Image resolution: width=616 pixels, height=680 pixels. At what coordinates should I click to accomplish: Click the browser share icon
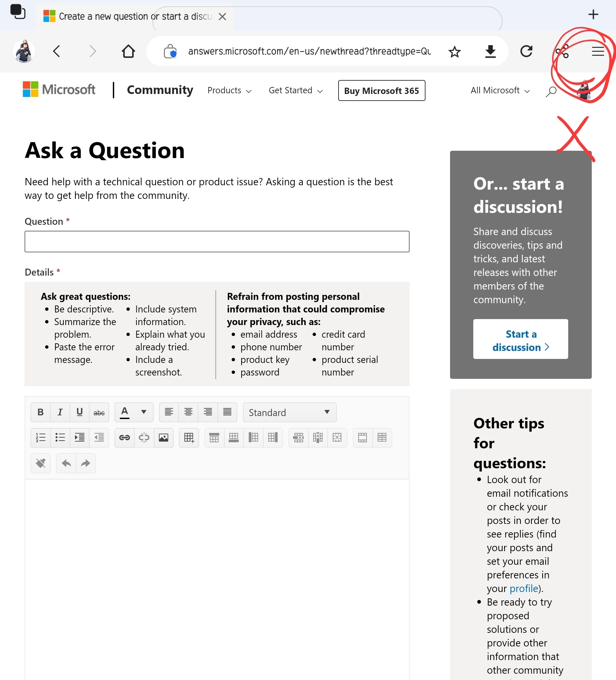[x=562, y=51]
